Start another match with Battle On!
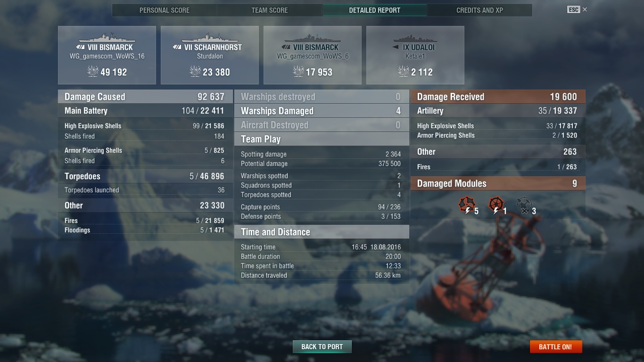The width and height of the screenshot is (644, 362). [x=556, y=346]
